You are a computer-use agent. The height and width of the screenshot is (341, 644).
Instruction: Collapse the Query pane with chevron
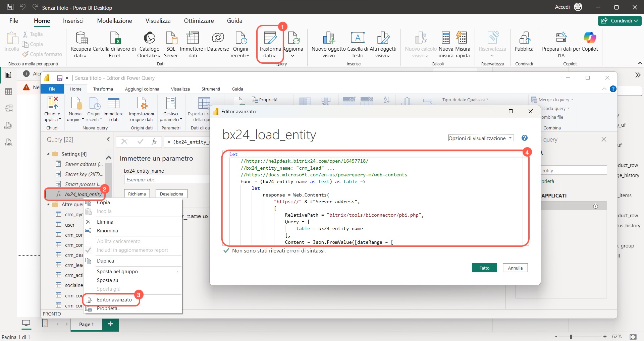coord(108,139)
